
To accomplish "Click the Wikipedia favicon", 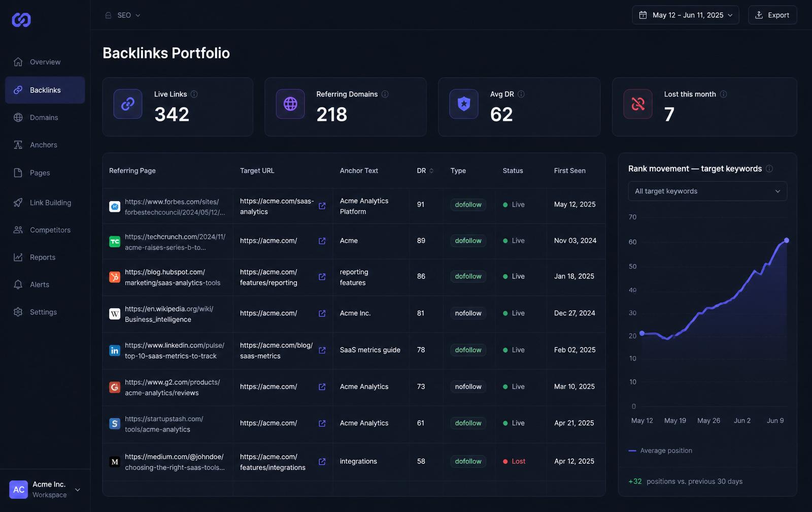I will coord(115,314).
